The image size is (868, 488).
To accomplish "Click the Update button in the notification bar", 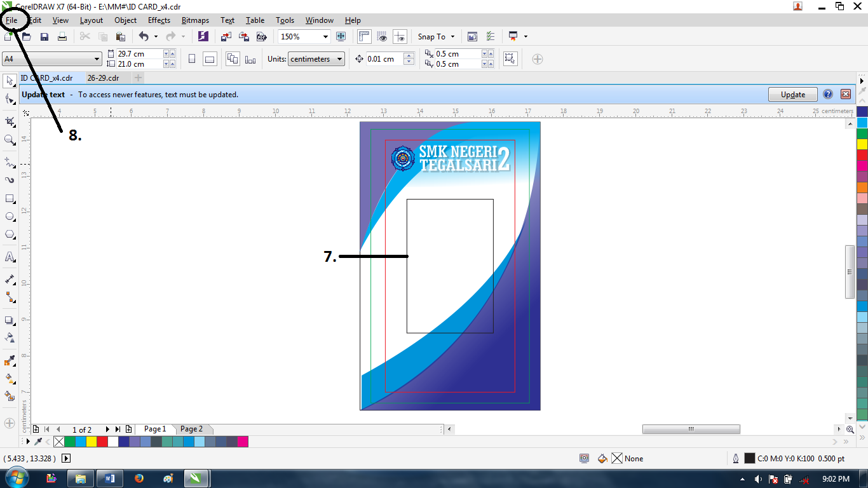I will [792, 94].
